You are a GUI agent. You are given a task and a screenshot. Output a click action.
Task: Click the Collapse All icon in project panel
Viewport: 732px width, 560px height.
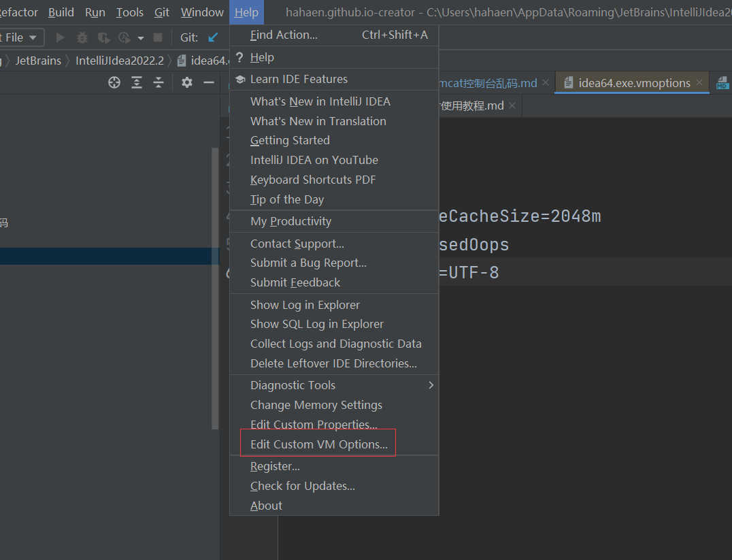pyautogui.click(x=159, y=82)
